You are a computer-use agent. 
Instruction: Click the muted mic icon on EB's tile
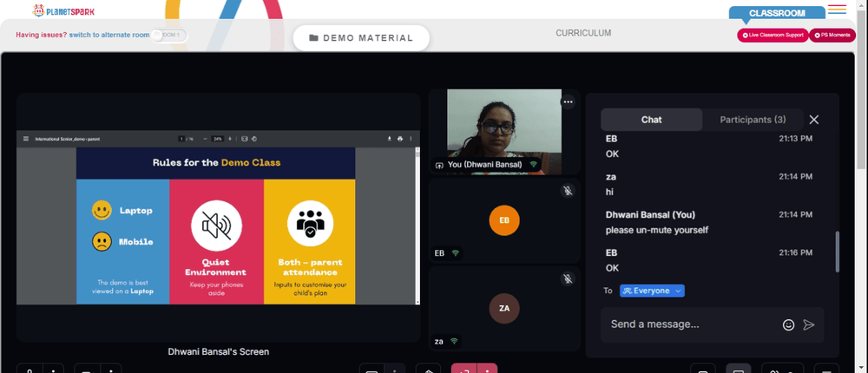point(568,190)
